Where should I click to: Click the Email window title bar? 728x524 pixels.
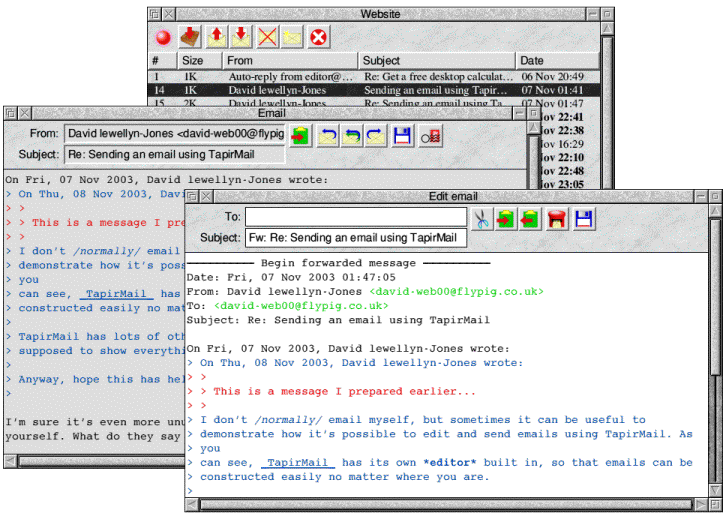point(272,113)
